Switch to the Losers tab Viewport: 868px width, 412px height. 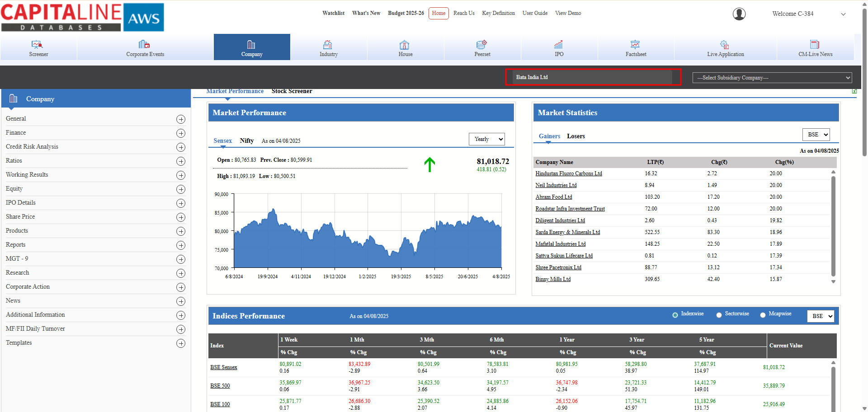pyautogui.click(x=576, y=136)
